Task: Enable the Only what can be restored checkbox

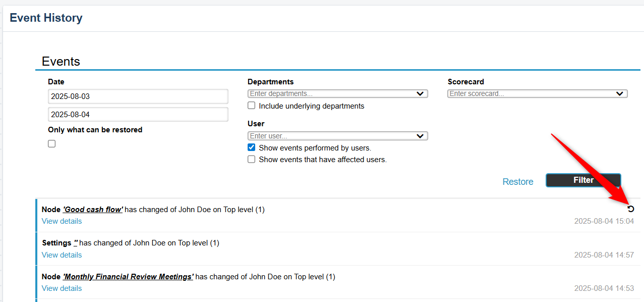Action: (x=52, y=144)
